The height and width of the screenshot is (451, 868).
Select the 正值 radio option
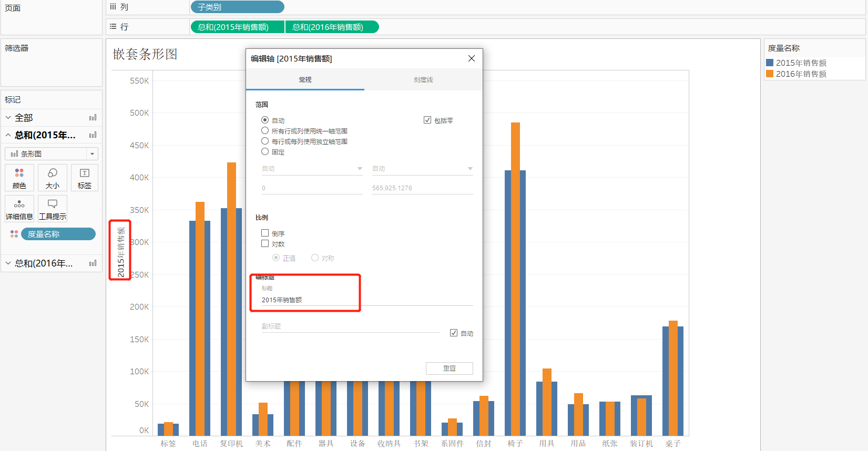tap(276, 258)
